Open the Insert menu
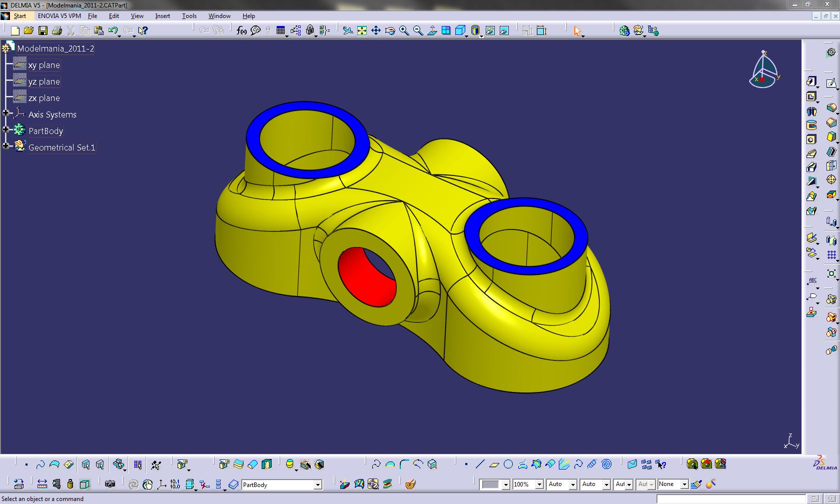Screen dimensions: 840x504 (x=163, y=16)
